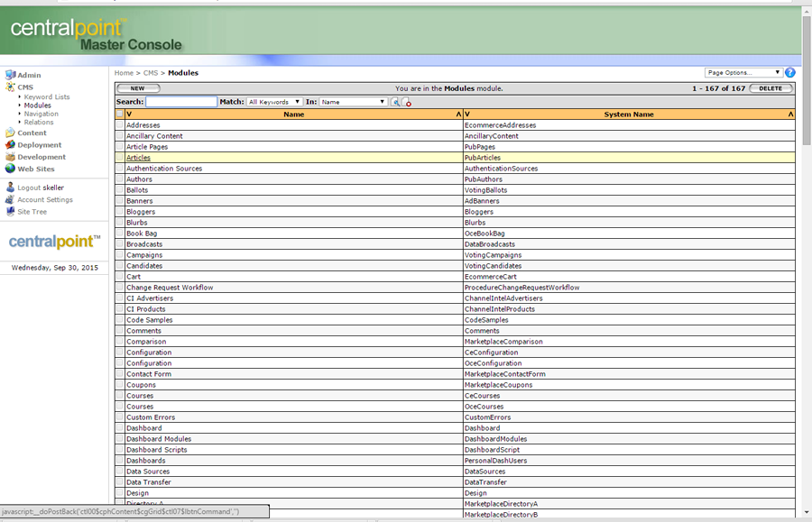
Task: Click the Admin computer icon in sidebar
Action: point(10,75)
